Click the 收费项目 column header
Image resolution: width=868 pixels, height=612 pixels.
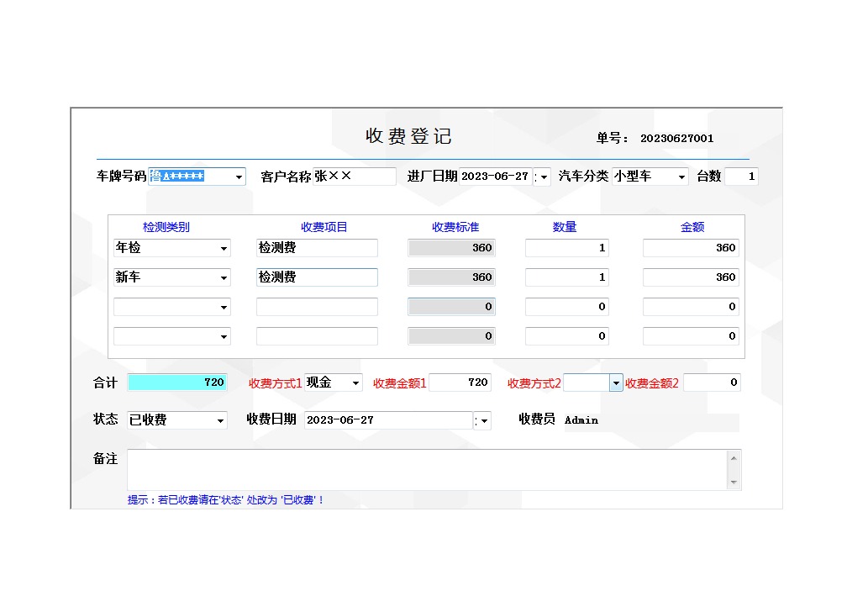click(x=324, y=227)
